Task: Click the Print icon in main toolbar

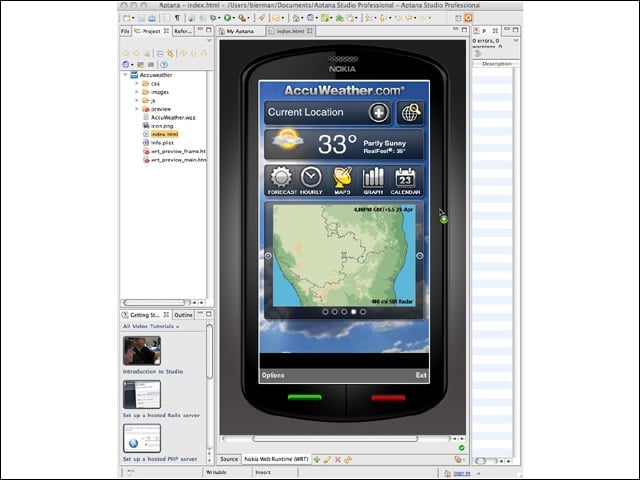Action: (x=152, y=18)
